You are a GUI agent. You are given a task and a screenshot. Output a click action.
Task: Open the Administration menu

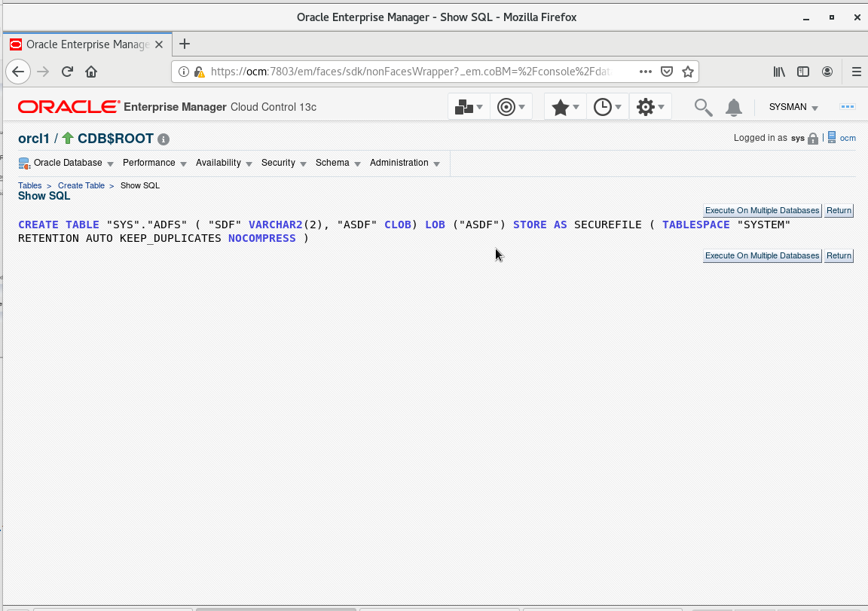point(405,163)
